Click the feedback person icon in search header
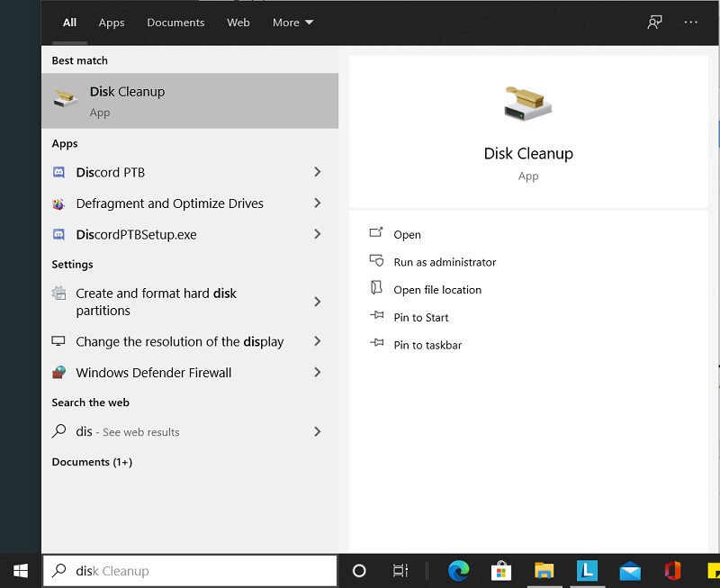 654,22
